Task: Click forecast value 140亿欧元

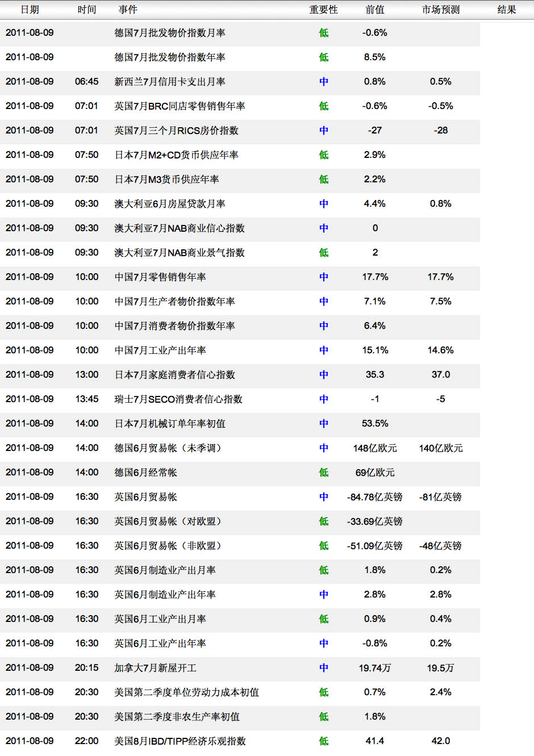Action: point(441,448)
